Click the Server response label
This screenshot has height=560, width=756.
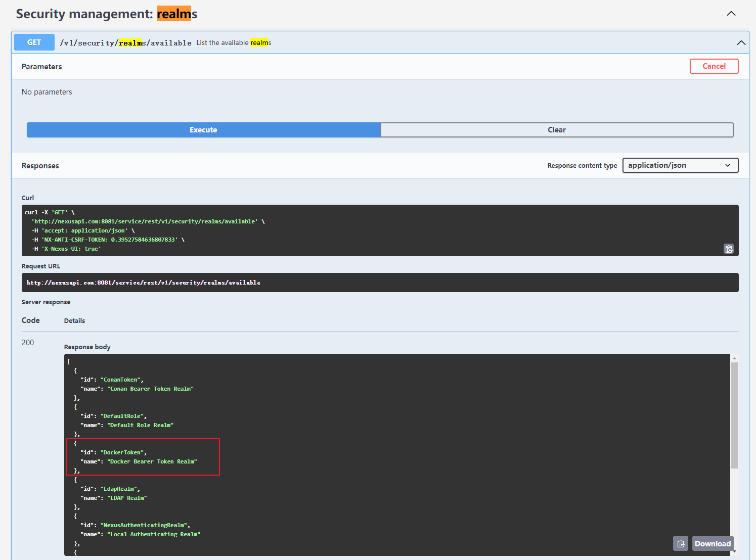[46, 302]
